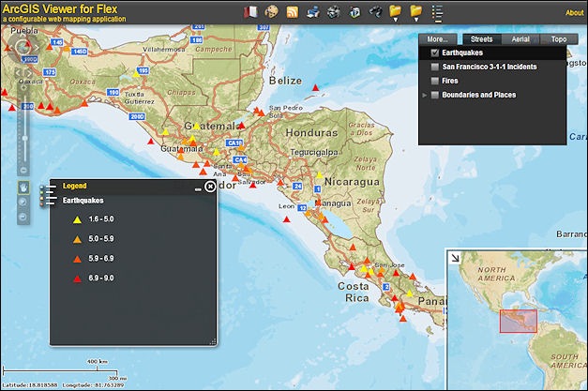This screenshot has height=391, width=588.
Task: Uncheck the Earthquakes layer checkbox
Action: (434, 53)
